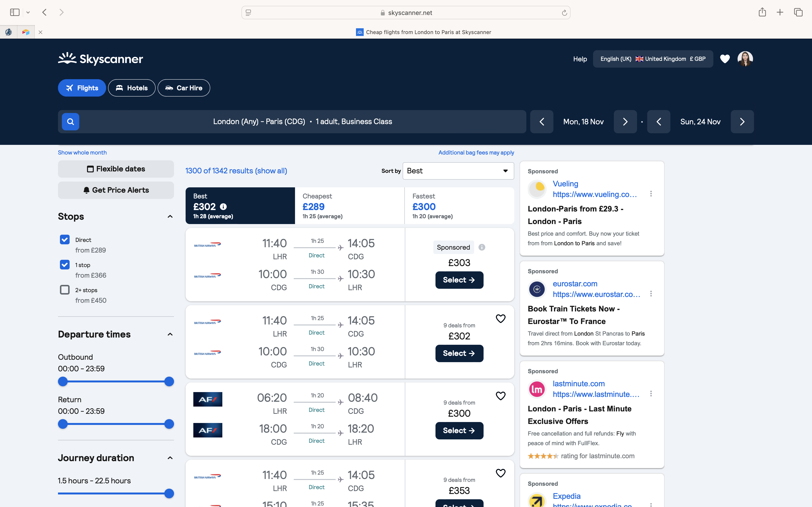The image size is (812, 507).
Task: Enable the 2+ stops filter
Action: coord(65,290)
